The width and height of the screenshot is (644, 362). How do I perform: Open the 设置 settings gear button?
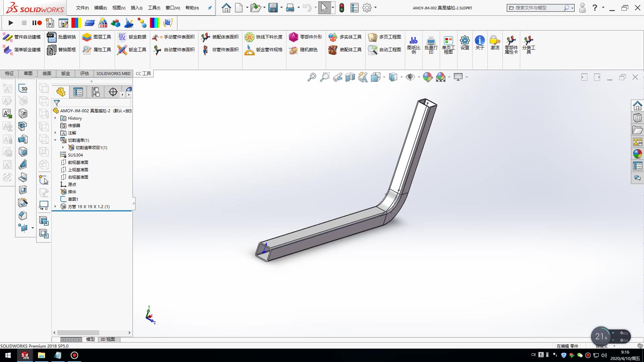point(465,43)
